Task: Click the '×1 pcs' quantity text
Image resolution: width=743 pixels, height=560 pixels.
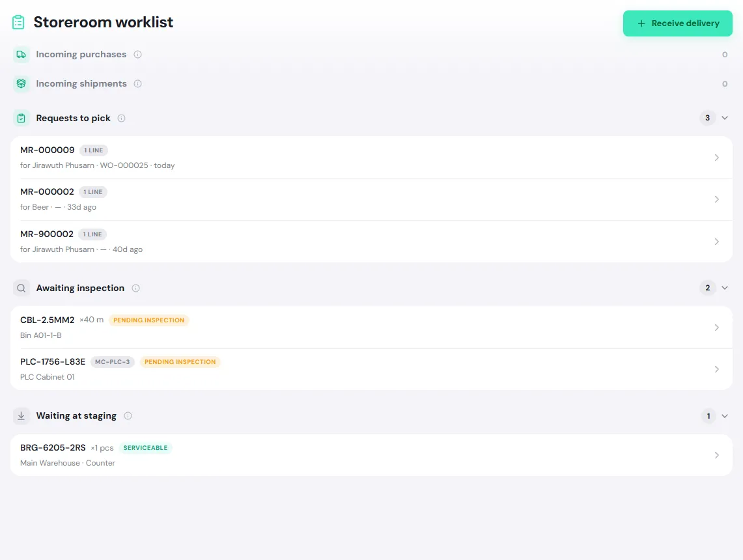Action: pos(102,448)
